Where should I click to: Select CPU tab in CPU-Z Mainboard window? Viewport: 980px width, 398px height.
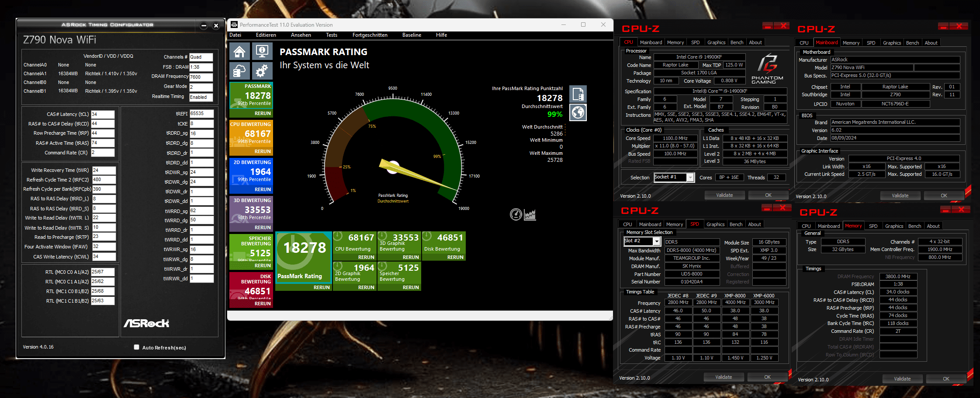pyautogui.click(x=804, y=43)
